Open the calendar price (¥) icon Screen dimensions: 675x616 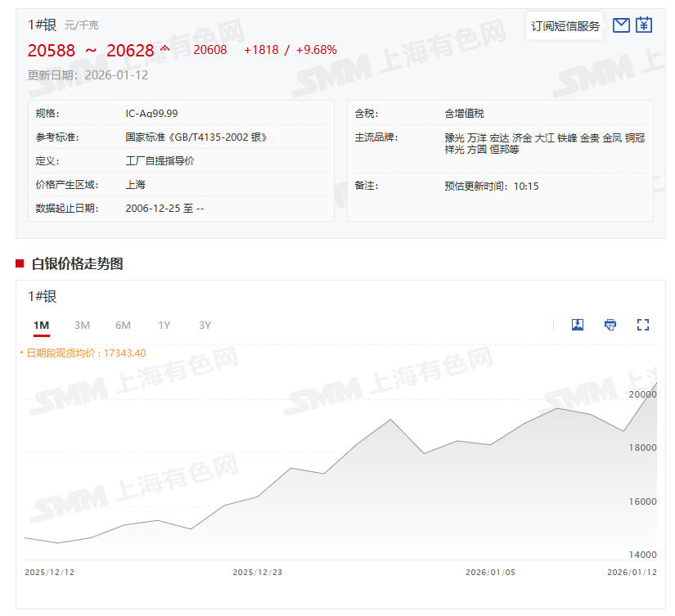(644, 25)
